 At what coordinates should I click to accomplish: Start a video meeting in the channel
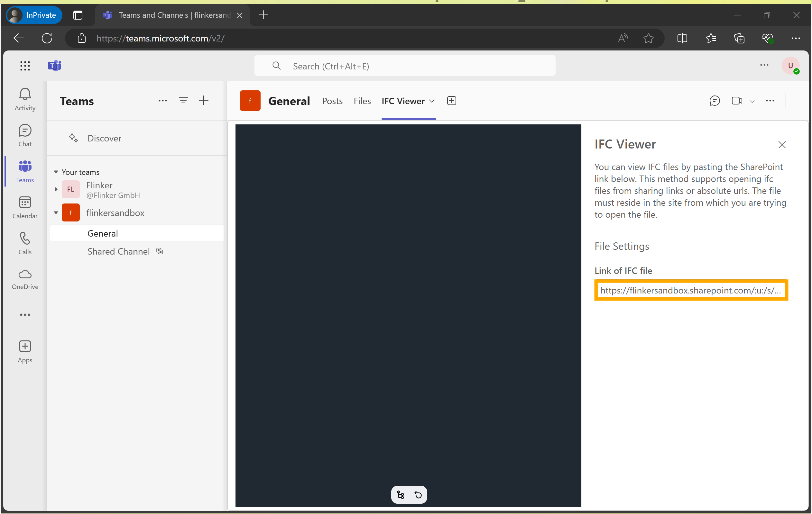pyautogui.click(x=737, y=101)
